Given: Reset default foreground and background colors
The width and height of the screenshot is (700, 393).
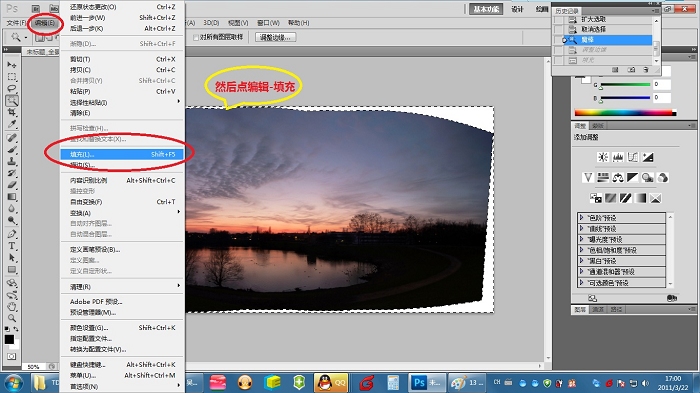Looking at the screenshot, I should point(7,329).
